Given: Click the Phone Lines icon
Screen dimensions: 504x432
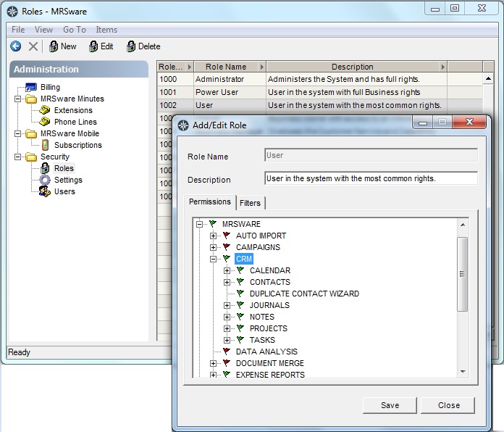Looking at the screenshot, I should point(45,122).
